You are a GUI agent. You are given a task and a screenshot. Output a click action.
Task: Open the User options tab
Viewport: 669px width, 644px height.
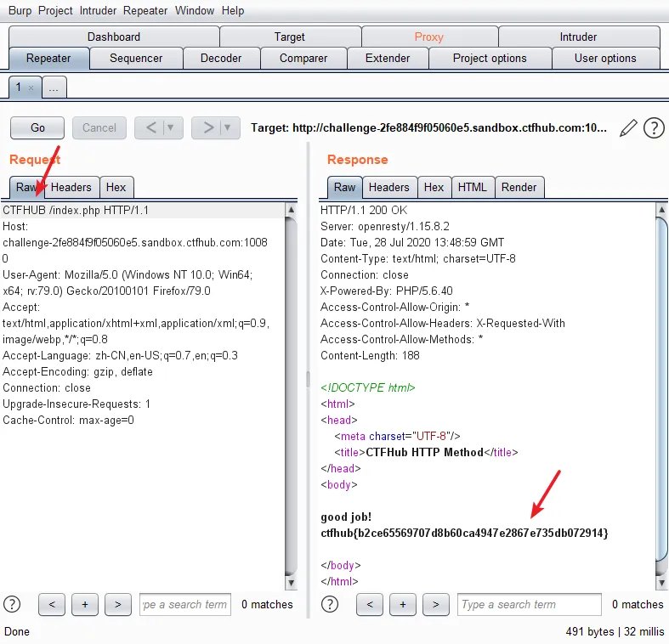click(x=605, y=58)
